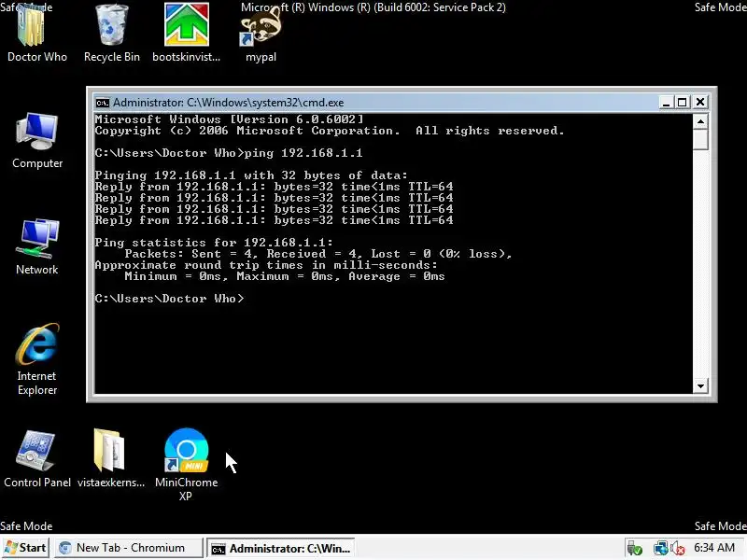
Task: Click 'Pinging 192.168.1.1 with 32 bytes of data:' line
Action: pyautogui.click(x=251, y=175)
